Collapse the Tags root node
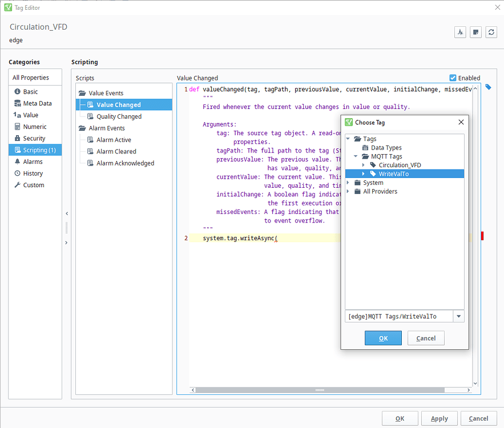The height and width of the screenshot is (428, 504). click(348, 139)
